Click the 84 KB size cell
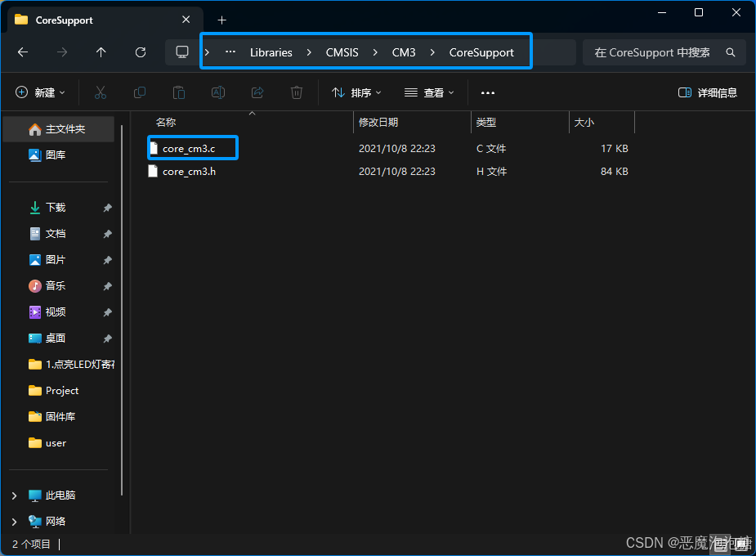756x556 pixels. (x=615, y=172)
